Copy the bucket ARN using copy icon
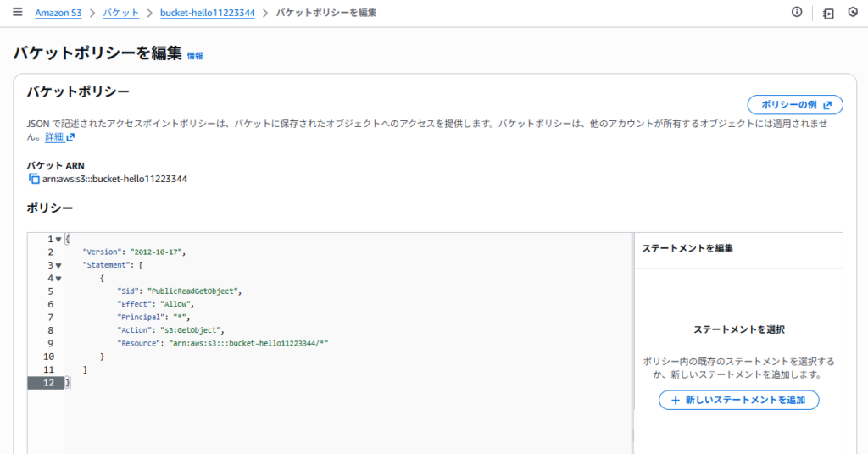Viewport: 868px width, 454px height. click(x=34, y=179)
